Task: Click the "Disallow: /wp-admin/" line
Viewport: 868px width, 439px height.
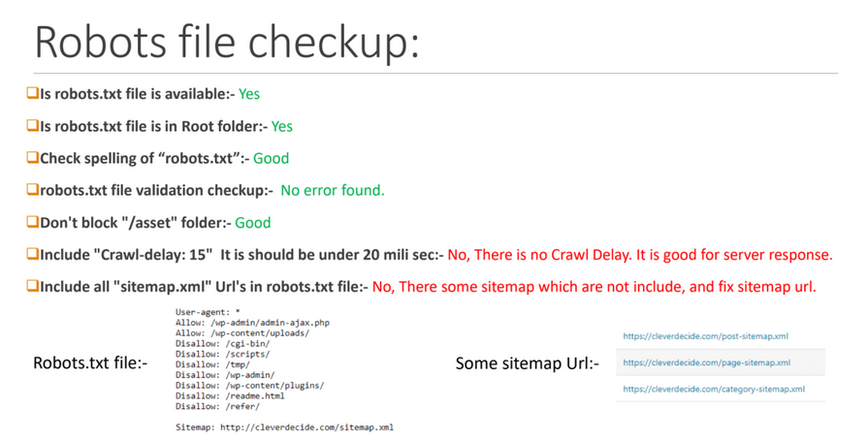Action: 225,375
